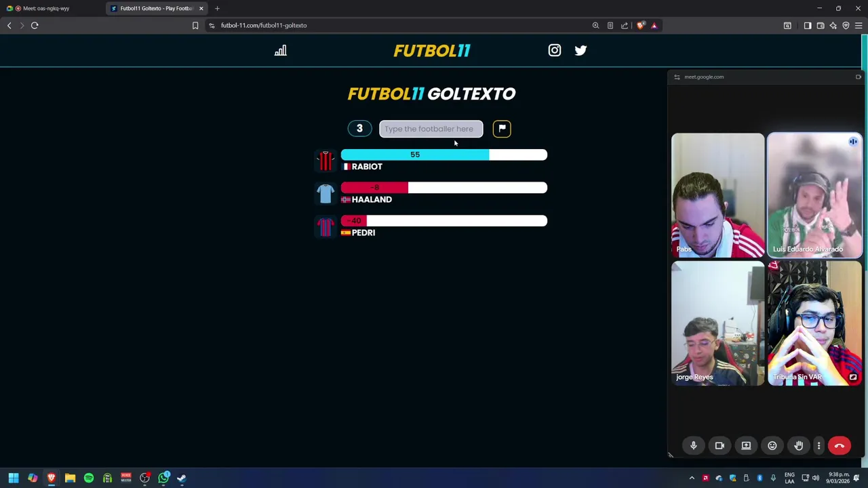Toggle camera in Meet window

point(719,445)
